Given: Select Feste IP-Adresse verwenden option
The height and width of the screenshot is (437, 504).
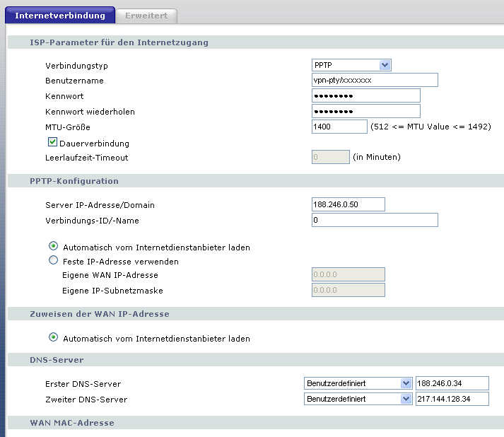Looking at the screenshot, I should 53,260.
